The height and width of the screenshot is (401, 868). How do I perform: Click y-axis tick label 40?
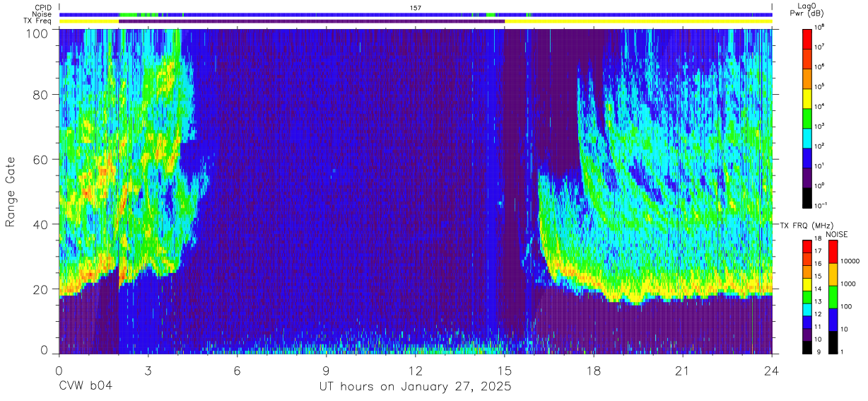(x=42, y=224)
